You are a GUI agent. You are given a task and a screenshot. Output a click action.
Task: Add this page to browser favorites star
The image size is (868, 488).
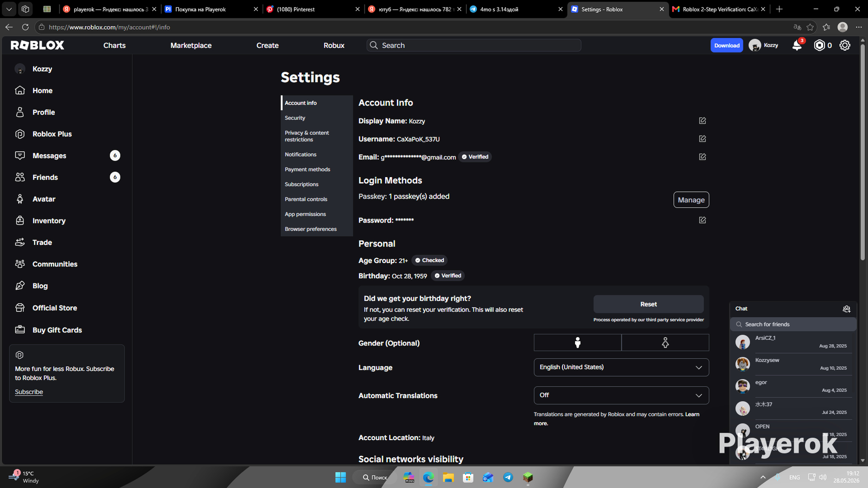(810, 27)
